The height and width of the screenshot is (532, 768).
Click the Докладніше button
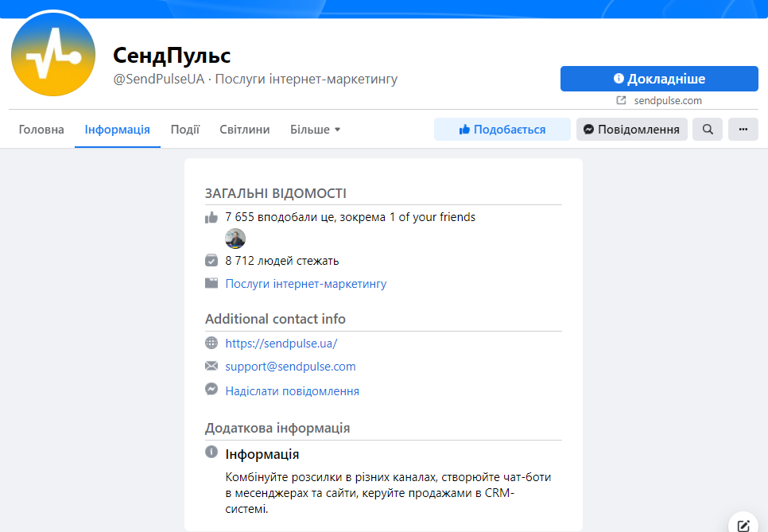click(x=659, y=79)
